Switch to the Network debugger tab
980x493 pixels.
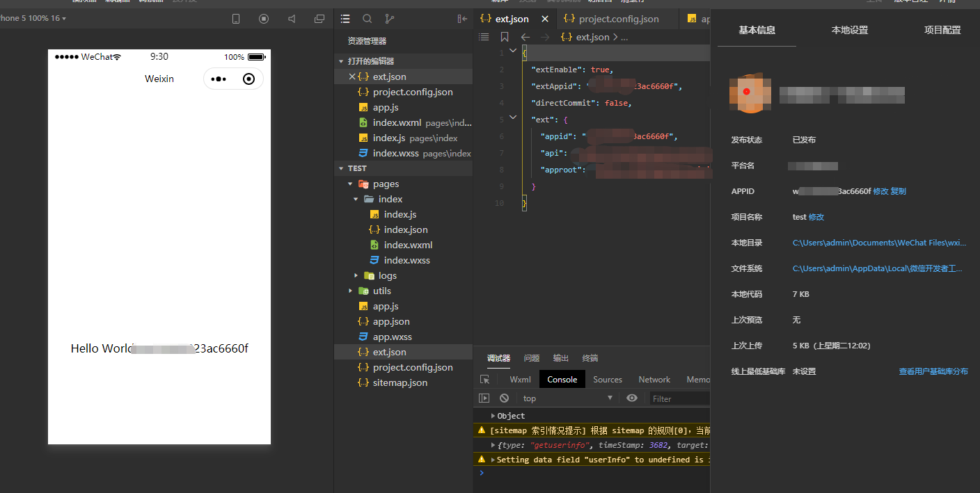[x=654, y=380]
